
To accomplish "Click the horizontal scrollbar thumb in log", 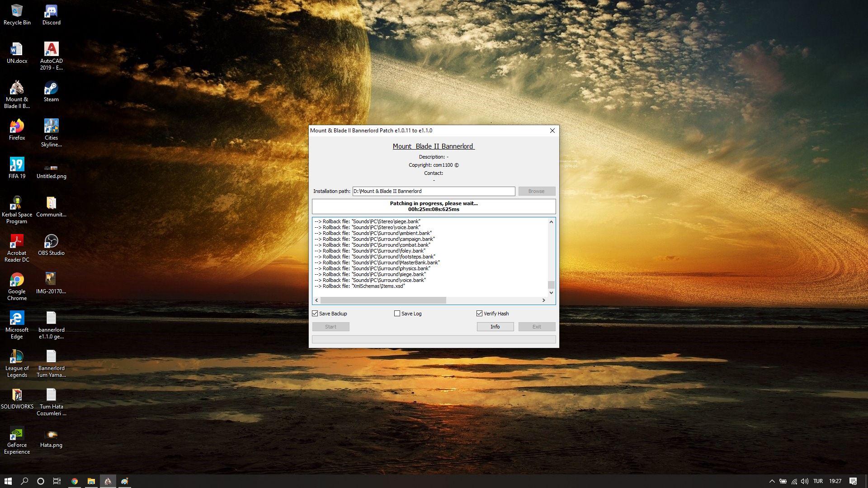I will (383, 300).
